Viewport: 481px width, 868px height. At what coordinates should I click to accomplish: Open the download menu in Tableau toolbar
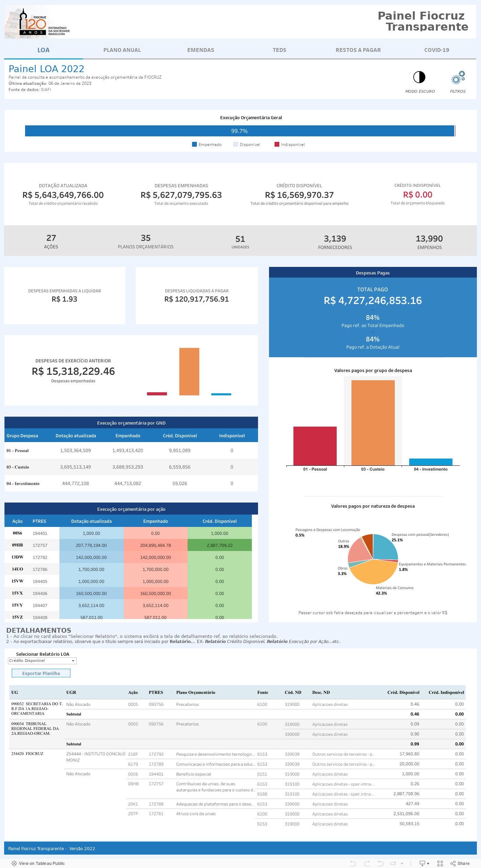click(424, 863)
